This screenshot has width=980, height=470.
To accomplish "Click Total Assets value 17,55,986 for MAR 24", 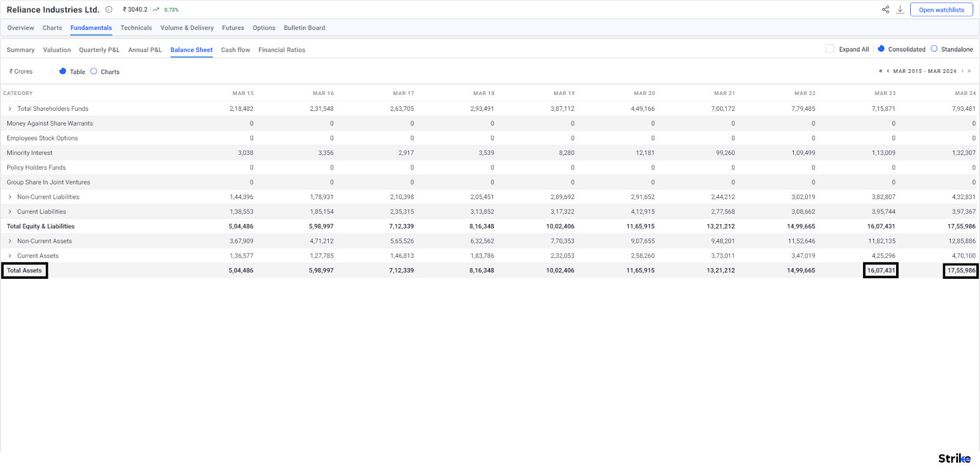I will pyautogui.click(x=962, y=270).
